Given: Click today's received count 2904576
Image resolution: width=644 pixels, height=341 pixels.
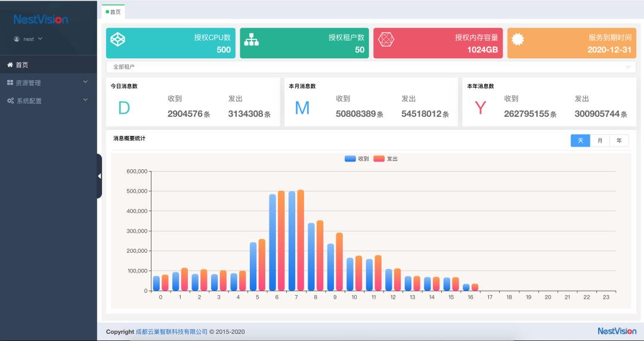Looking at the screenshot, I should click(x=185, y=114).
